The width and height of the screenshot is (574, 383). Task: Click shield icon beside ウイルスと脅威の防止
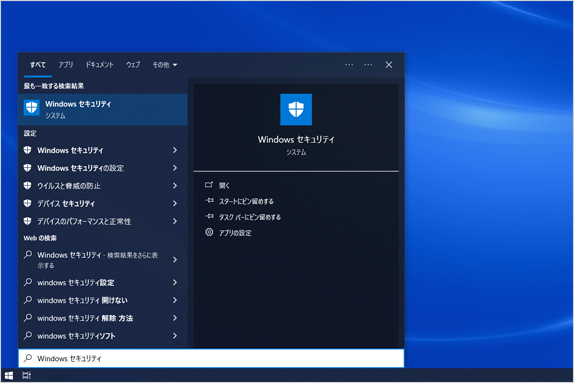27,186
